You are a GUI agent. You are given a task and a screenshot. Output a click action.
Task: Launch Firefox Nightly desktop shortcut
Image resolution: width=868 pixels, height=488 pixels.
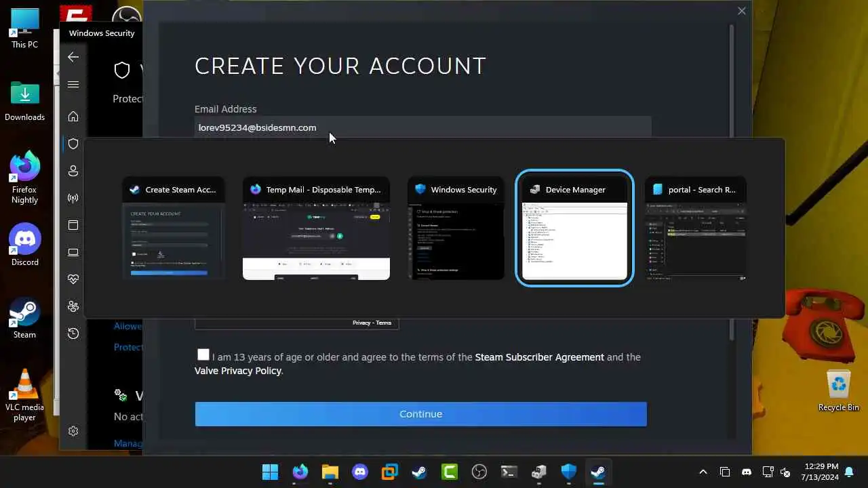pyautogui.click(x=24, y=178)
